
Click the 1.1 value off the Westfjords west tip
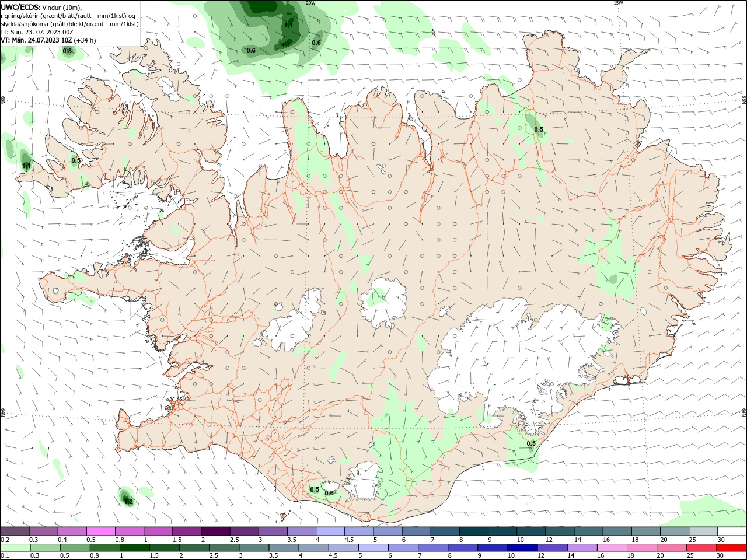pyautogui.click(x=26, y=166)
